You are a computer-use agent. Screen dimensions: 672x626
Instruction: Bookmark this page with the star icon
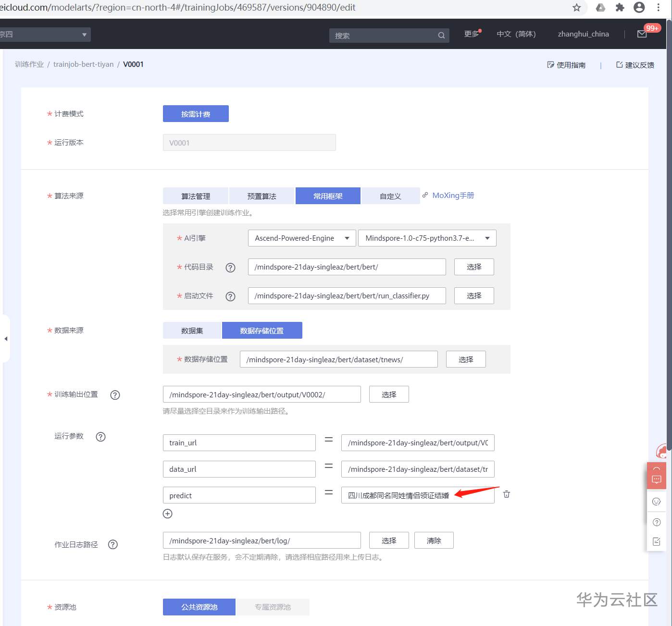577,7
